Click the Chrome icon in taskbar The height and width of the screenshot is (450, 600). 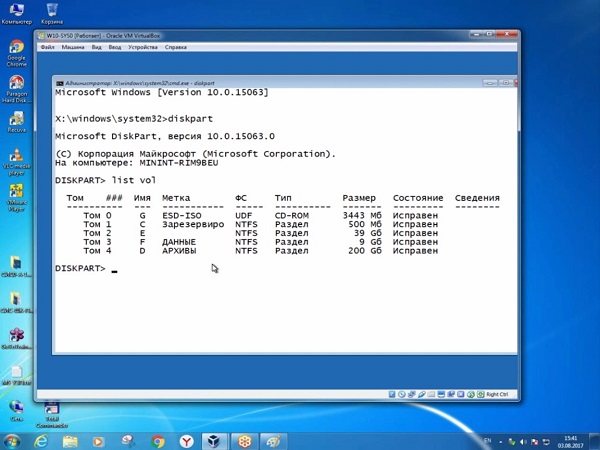158,440
